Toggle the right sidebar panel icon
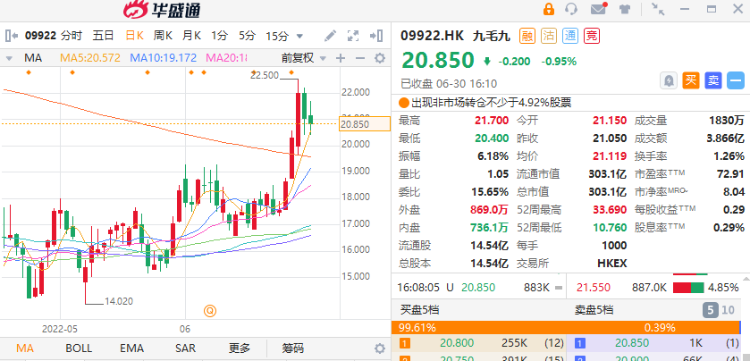 coord(376,36)
